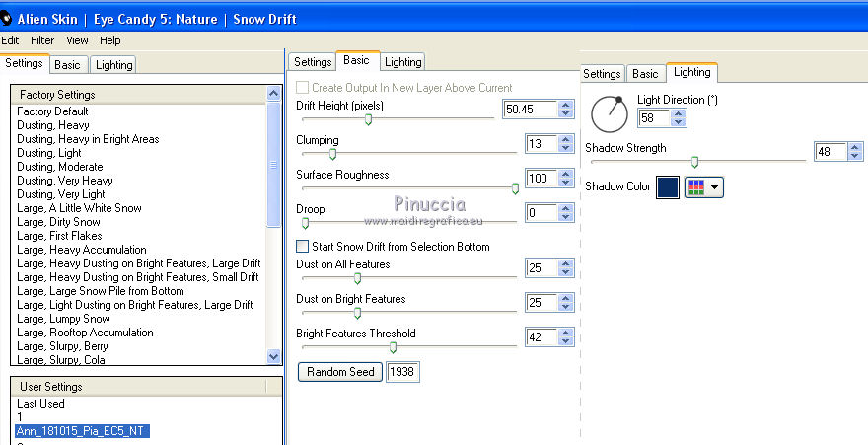868x445 pixels.
Task: Select the Factory Default preset
Action: point(52,111)
